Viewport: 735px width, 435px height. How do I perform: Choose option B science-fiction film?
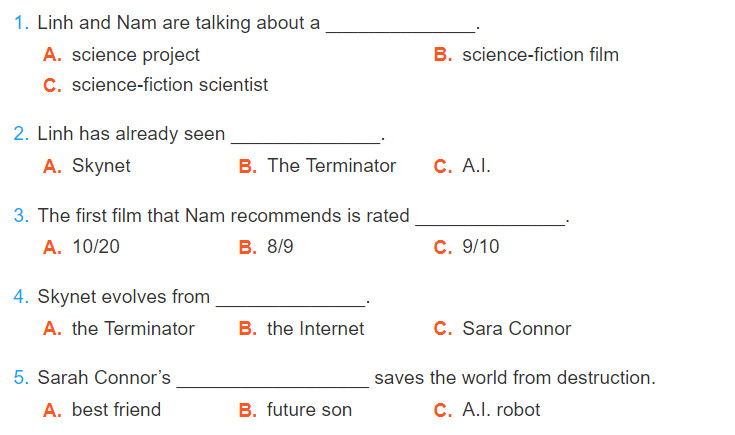click(x=526, y=55)
